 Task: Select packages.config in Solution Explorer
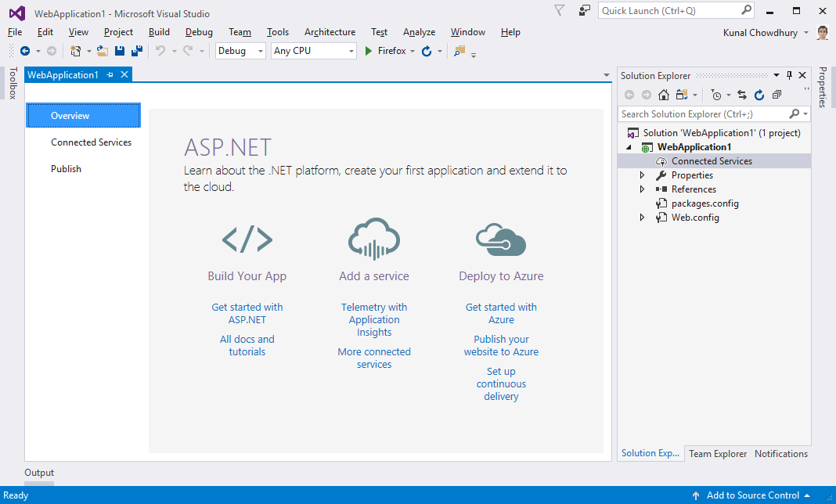click(x=704, y=203)
